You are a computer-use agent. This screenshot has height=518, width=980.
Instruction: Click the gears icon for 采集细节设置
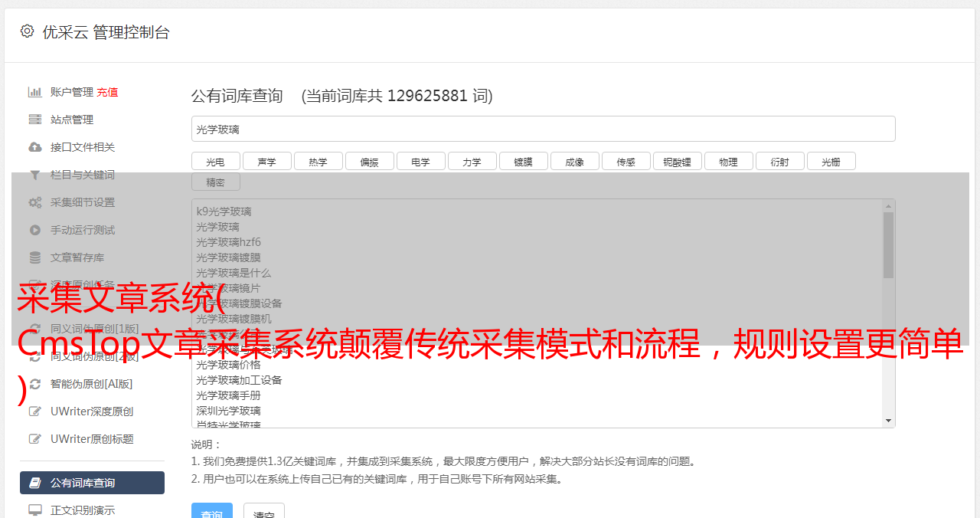click(35, 202)
